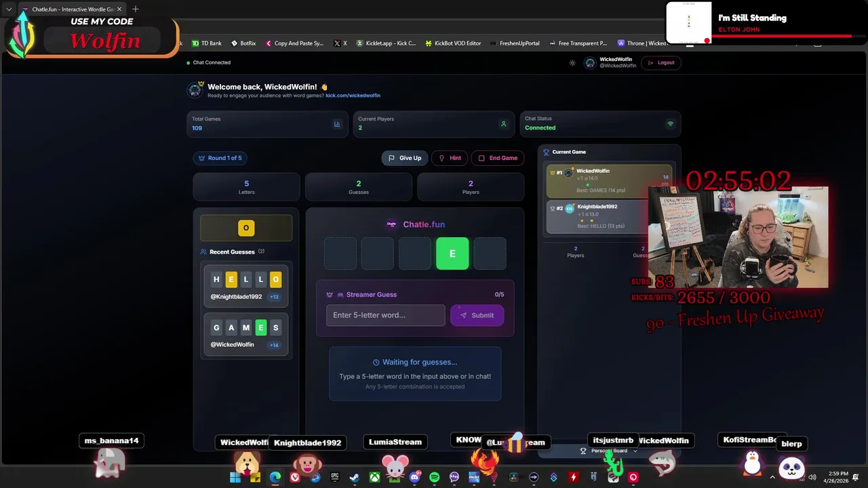Open the kick.com/wickedwolfin link

[x=353, y=96]
